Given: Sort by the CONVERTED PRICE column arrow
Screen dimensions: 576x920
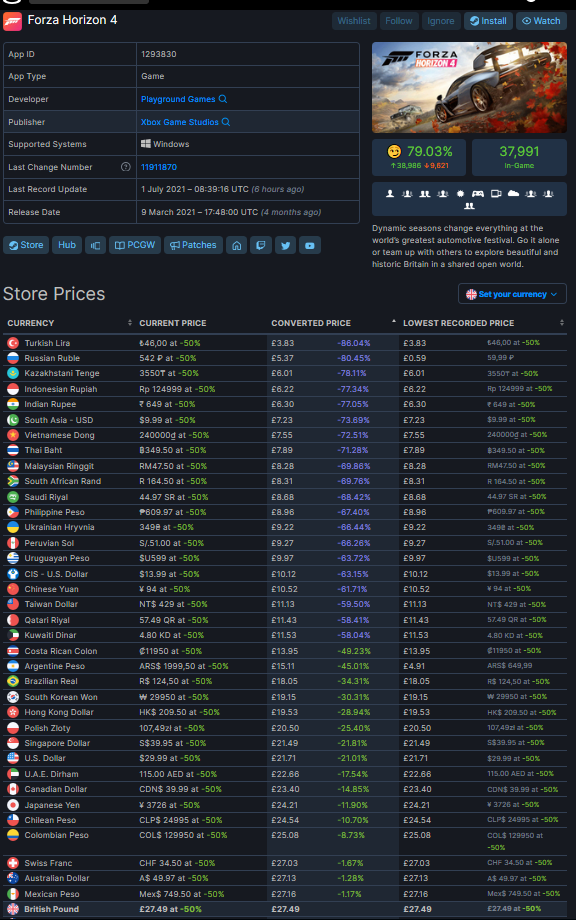Looking at the screenshot, I should pyautogui.click(x=394, y=322).
